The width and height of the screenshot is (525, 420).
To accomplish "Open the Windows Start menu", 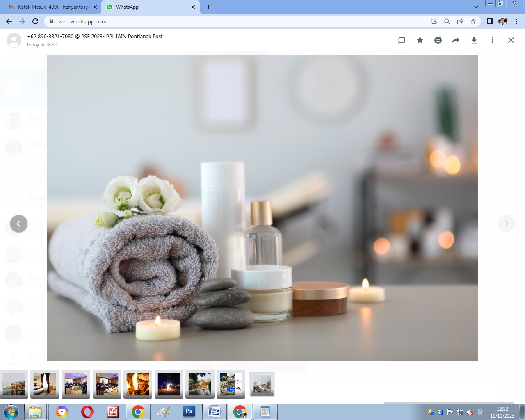I will tap(11, 412).
